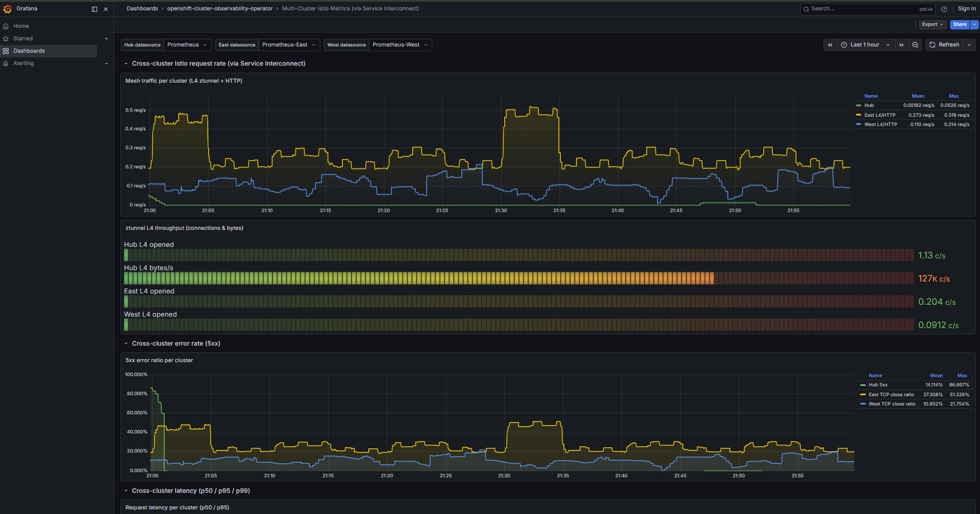Open Mesh traffic per cluster panel title
980x514 pixels.
click(184, 81)
